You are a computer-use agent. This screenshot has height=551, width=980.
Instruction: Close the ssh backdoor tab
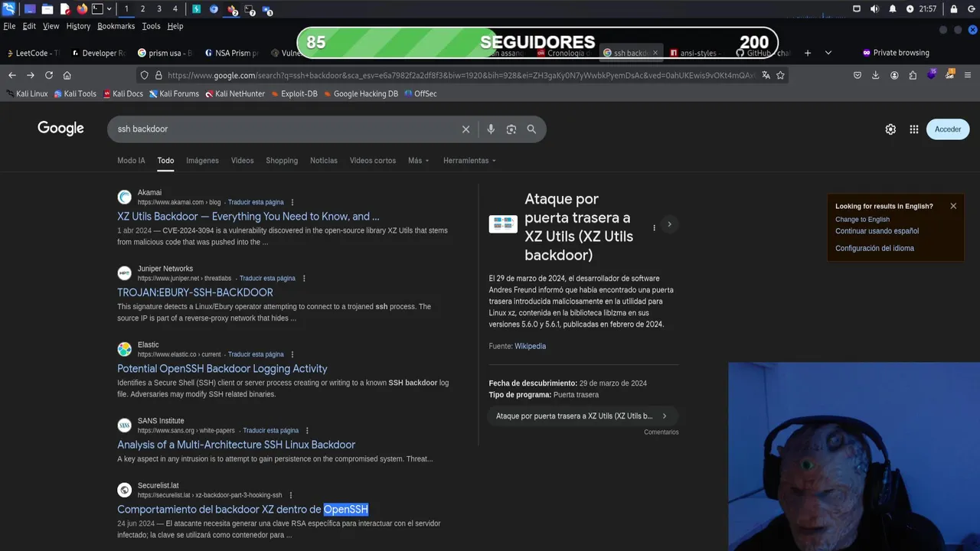click(655, 53)
